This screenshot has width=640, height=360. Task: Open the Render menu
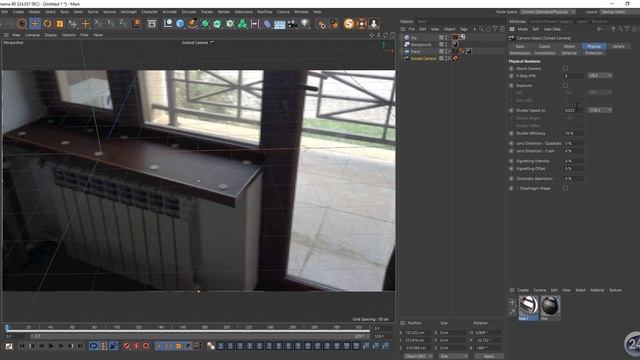pyautogui.click(x=224, y=12)
